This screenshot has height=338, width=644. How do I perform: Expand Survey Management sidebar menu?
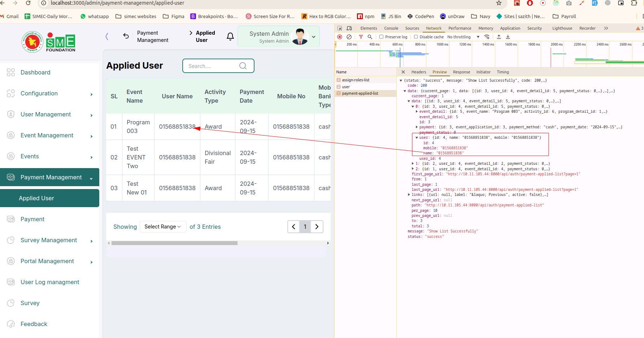pyautogui.click(x=49, y=240)
